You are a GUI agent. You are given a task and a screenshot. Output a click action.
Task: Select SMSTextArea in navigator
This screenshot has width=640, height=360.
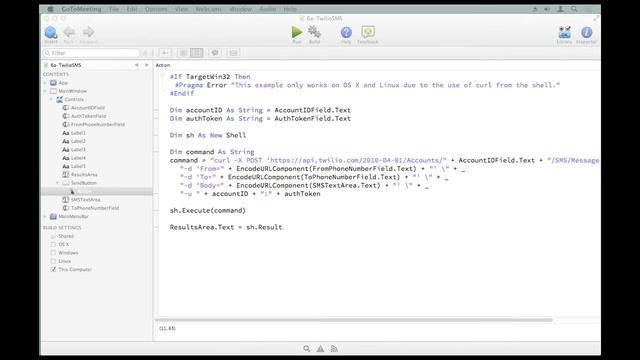coord(85,200)
